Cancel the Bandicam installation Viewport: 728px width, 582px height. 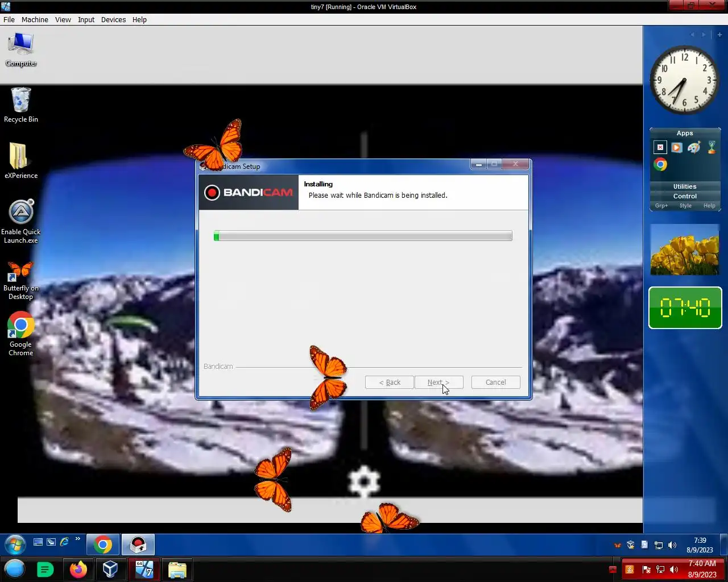495,383
